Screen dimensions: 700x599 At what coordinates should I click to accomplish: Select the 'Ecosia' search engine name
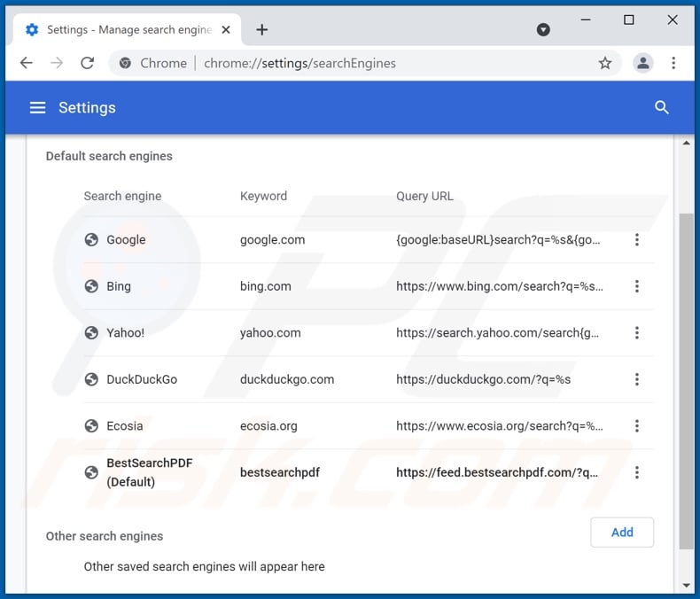(x=125, y=426)
